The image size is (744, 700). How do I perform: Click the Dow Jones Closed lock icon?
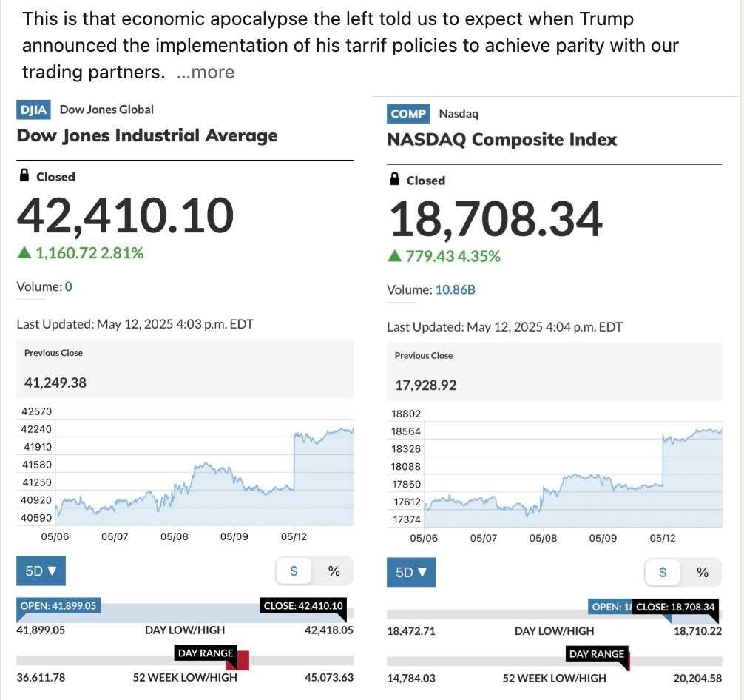coord(24,175)
